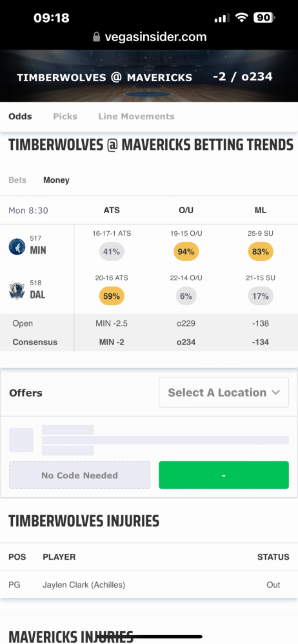The height and width of the screenshot is (644, 298).
Task: Tap the Jaylen Clark injury row
Action: pos(149,585)
